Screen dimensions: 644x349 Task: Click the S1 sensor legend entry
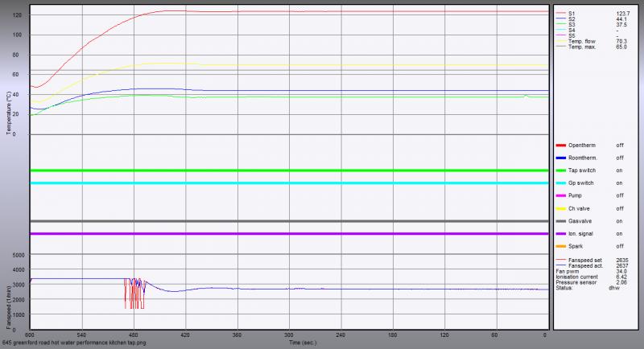coord(572,14)
